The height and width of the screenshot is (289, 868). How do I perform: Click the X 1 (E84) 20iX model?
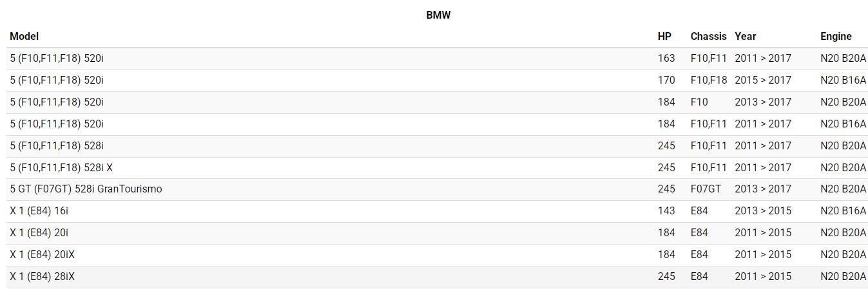[x=42, y=255]
